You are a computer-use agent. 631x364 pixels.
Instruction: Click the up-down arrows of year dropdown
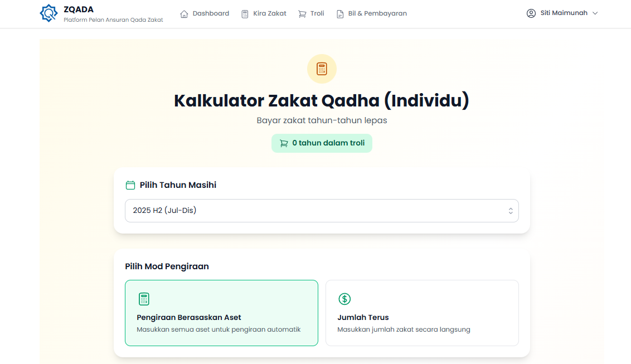510,211
